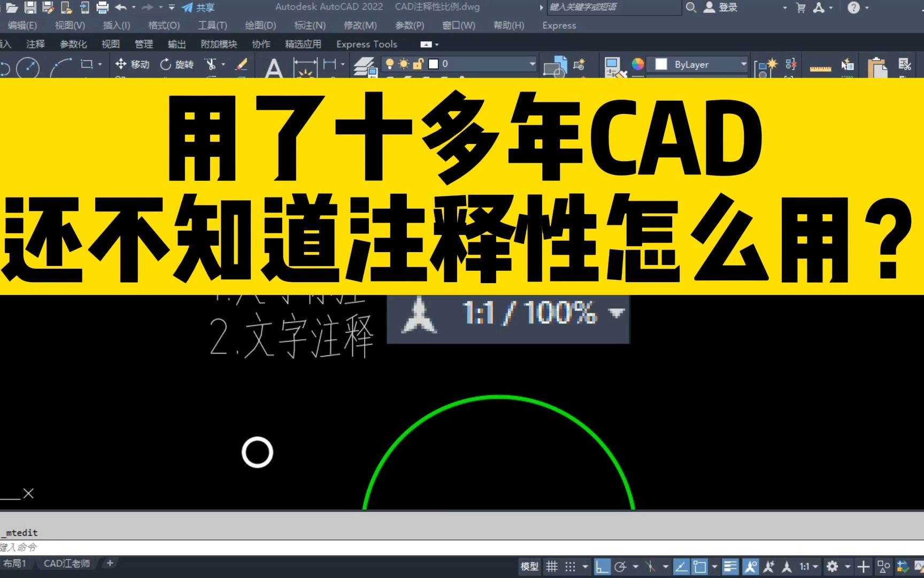
Task: Save the drawing with the floppy disk icon
Action: (x=30, y=7)
